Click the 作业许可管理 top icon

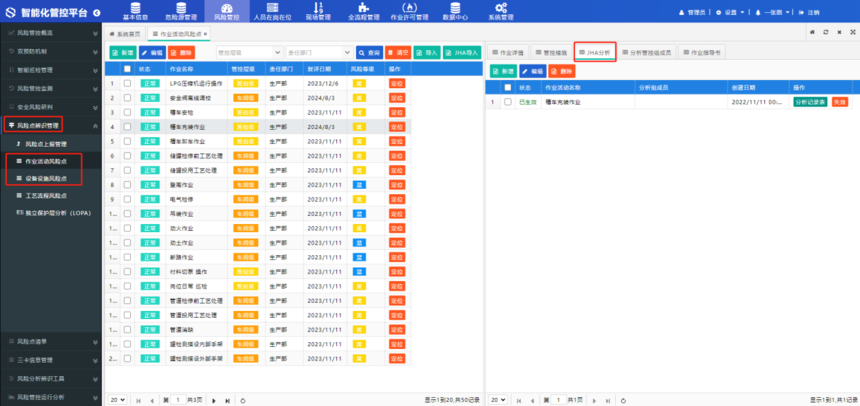pos(408,11)
